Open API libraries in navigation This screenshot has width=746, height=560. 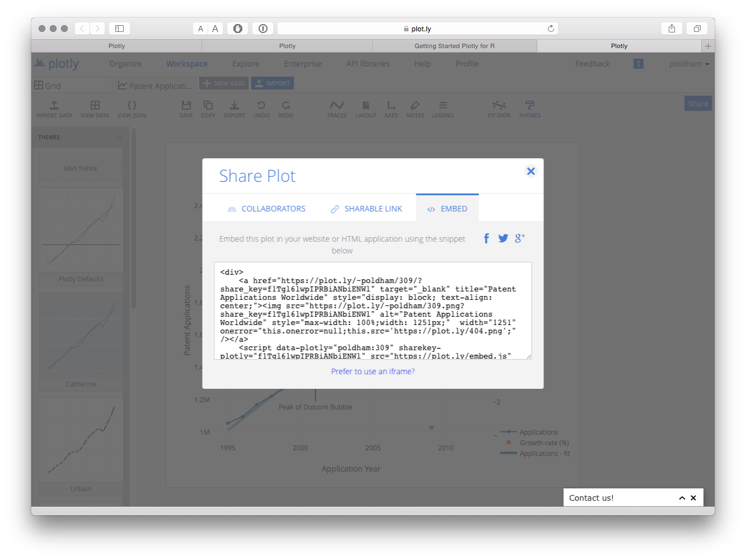(368, 64)
